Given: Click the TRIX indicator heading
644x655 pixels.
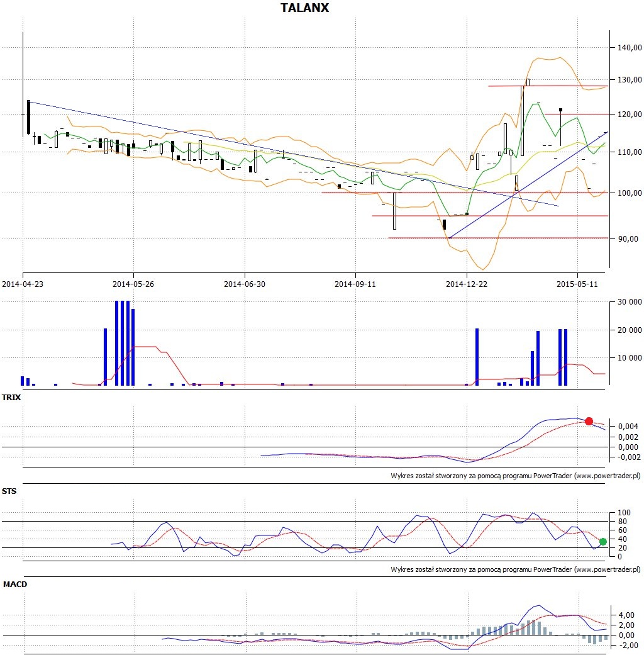Looking at the screenshot, I should (x=11, y=398).
